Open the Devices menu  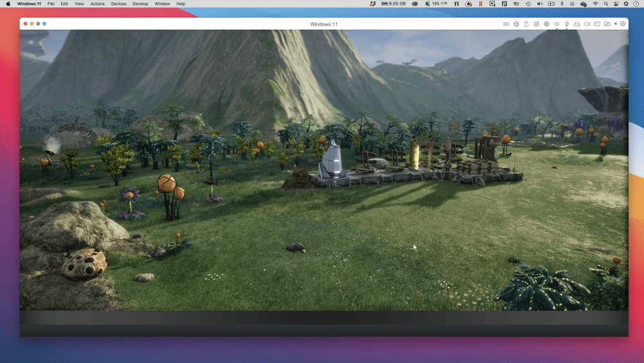click(x=118, y=4)
